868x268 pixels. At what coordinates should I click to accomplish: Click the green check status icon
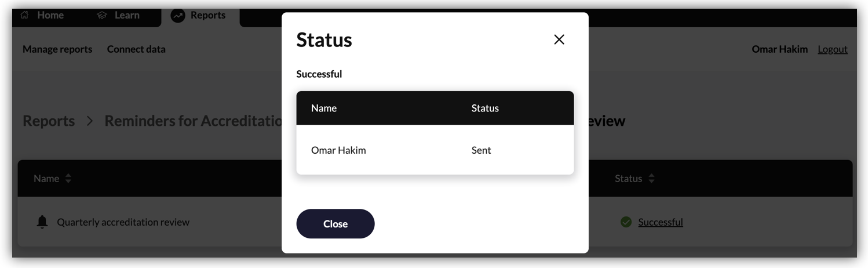(626, 222)
